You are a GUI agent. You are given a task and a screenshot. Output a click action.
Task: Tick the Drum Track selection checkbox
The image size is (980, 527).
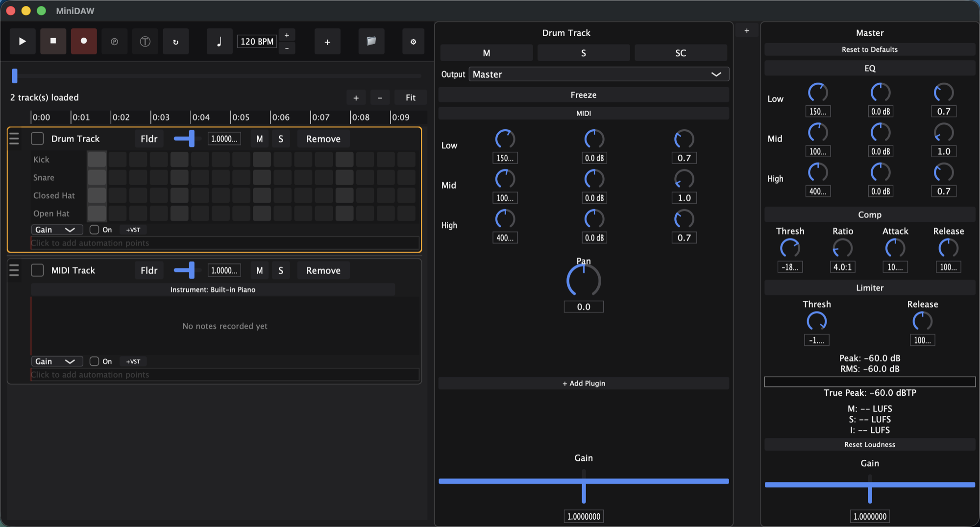37,139
